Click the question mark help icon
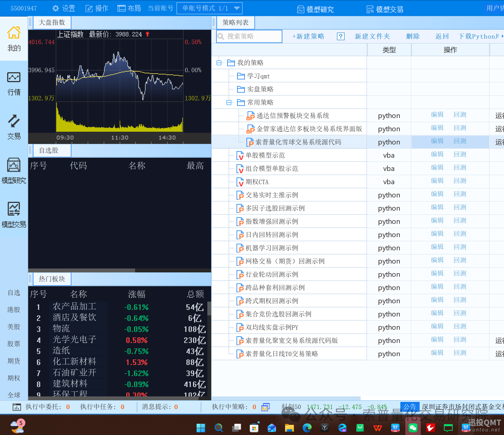504x435 pixels. click(341, 36)
